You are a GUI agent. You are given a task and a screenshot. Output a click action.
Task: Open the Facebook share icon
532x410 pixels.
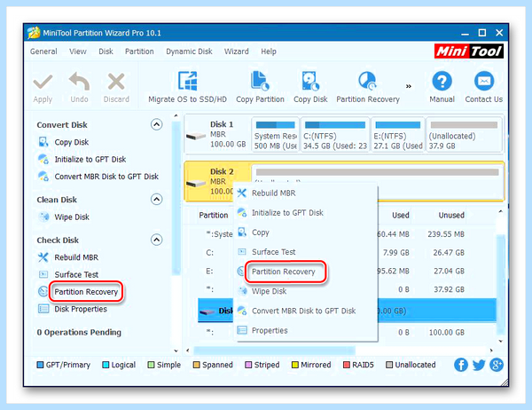(x=461, y=365)
